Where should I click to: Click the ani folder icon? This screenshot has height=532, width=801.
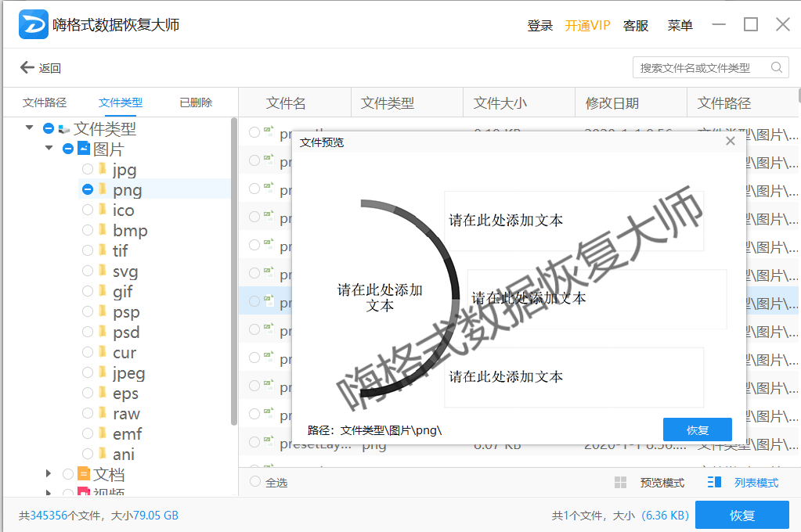click(x=103, y=454)
